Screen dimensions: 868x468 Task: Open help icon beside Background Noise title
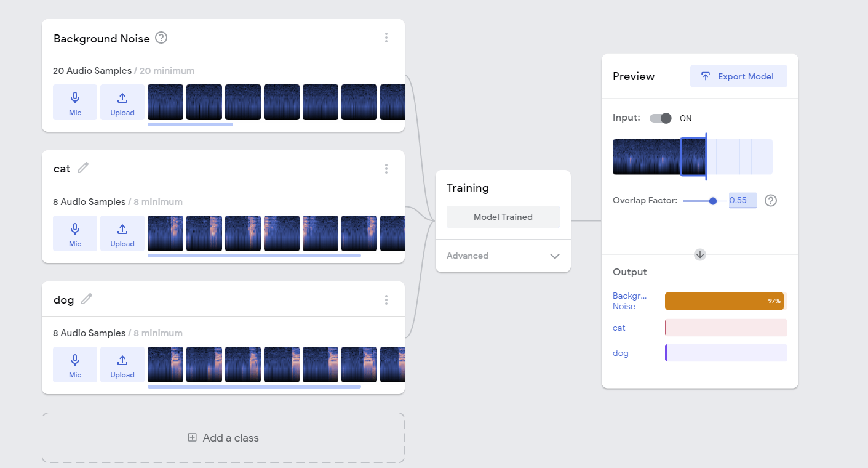coord(161,38)
